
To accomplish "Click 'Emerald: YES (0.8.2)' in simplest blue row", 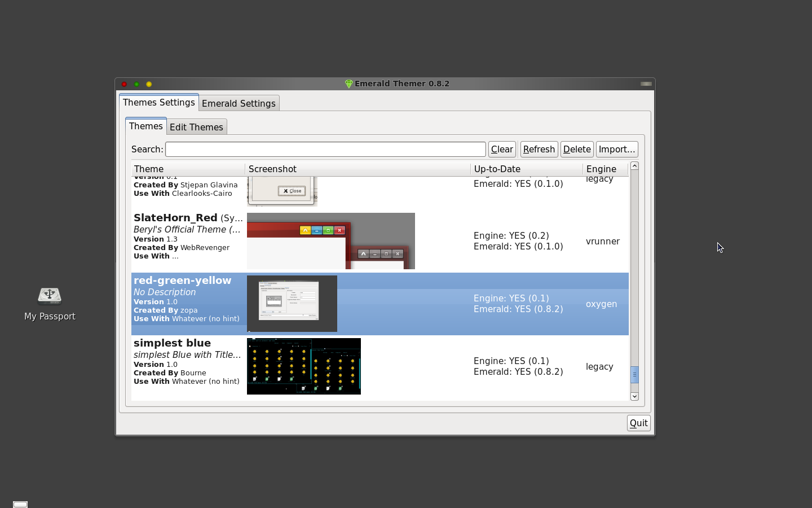I will click(518, 371).
